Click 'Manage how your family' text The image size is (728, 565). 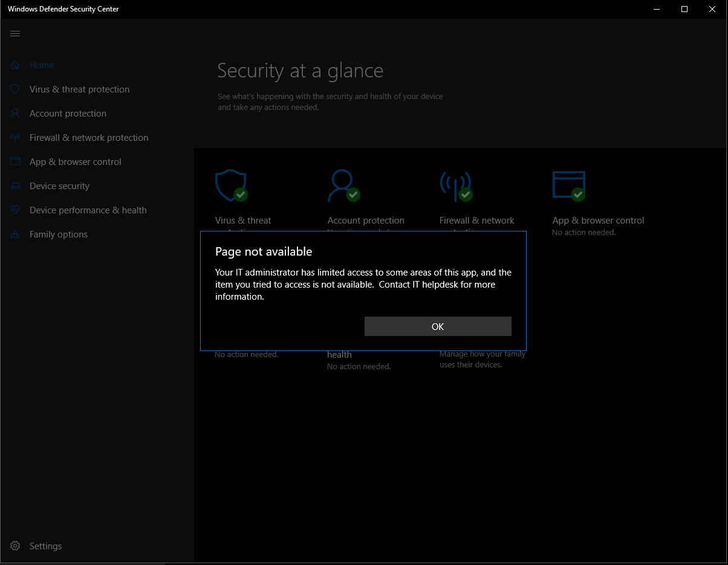[x=483, y=354]
